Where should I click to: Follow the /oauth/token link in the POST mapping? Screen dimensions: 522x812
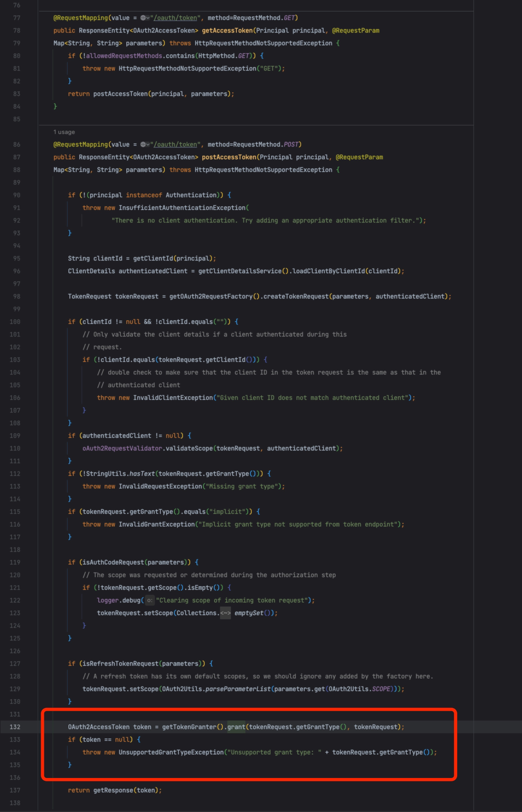[175, 145]
